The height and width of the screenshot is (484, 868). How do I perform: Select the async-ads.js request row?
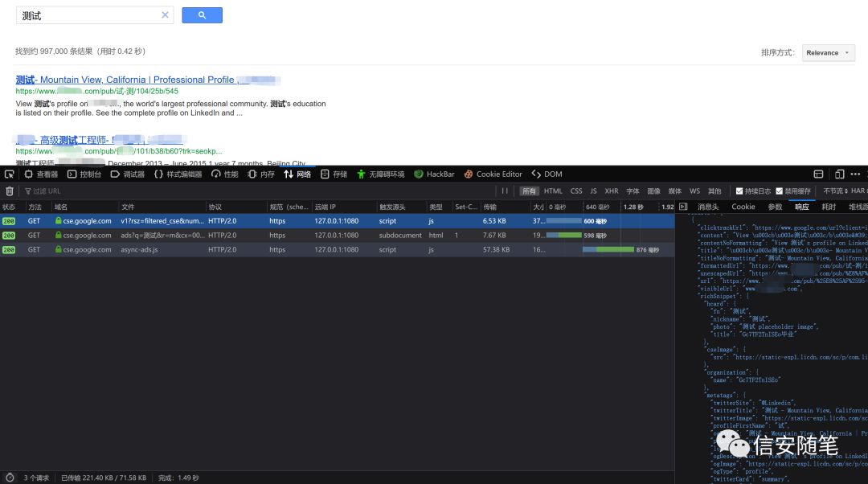tap(337, 250)
